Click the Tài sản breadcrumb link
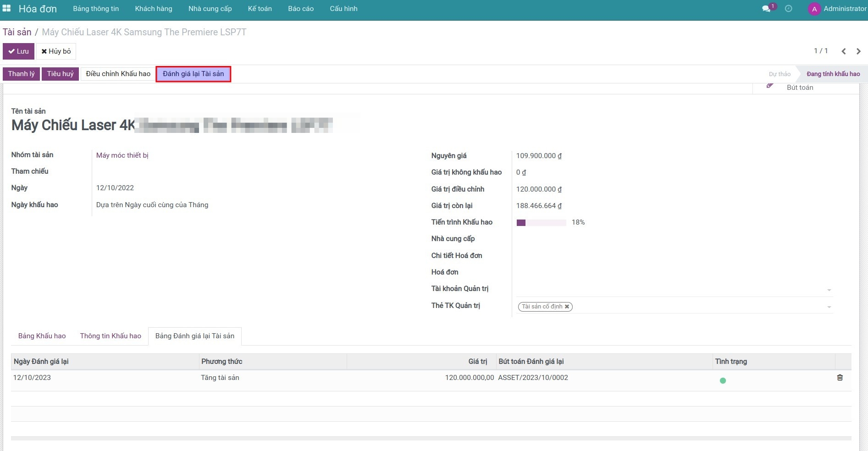The image size is (868, 451). (x=17, y=32)
